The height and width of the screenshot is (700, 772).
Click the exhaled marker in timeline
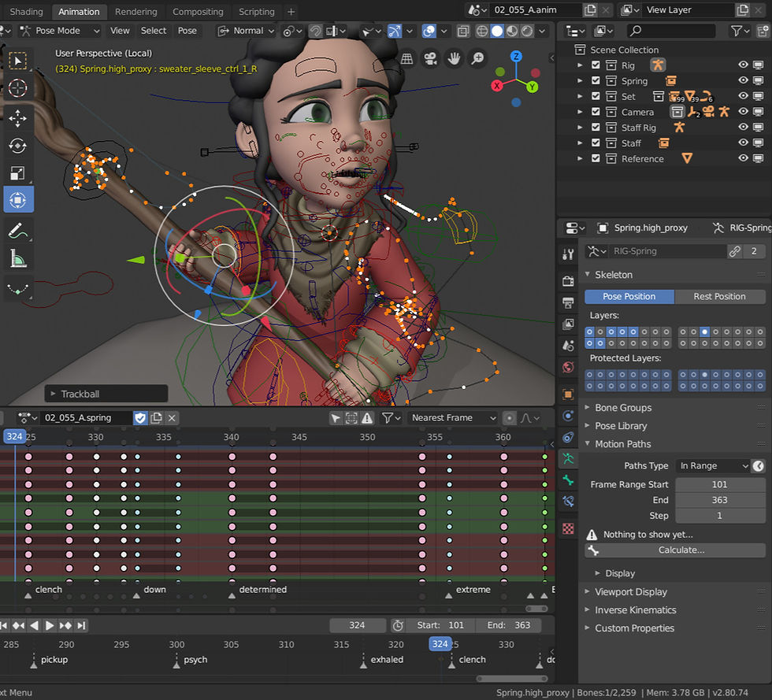point(363,665)
